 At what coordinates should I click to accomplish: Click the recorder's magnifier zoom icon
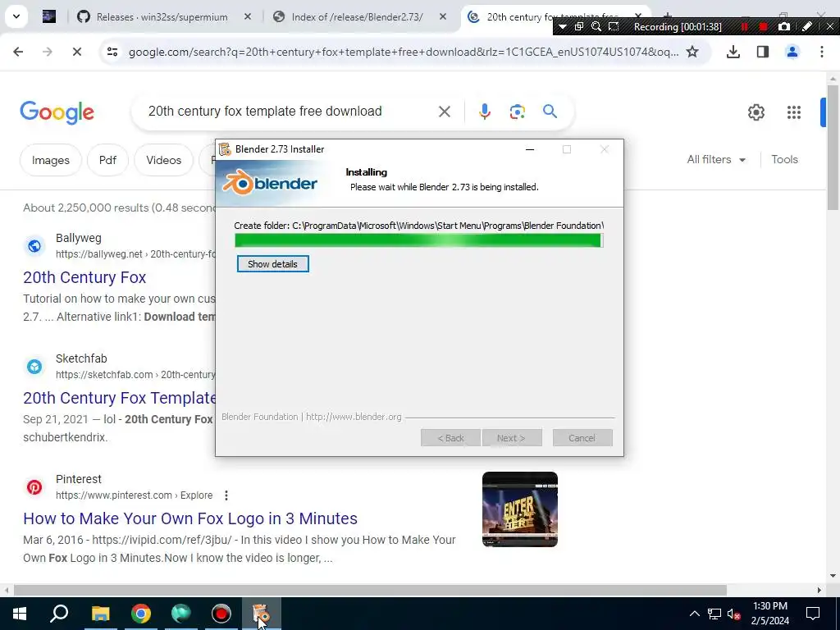click(x=596, y=27)
